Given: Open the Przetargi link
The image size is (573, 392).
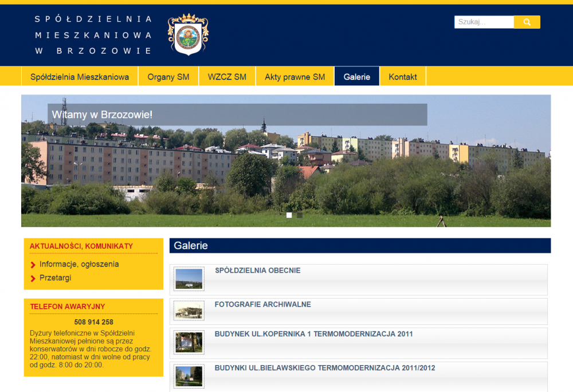Looking at the screenshot, I should [x=55, y=277].
